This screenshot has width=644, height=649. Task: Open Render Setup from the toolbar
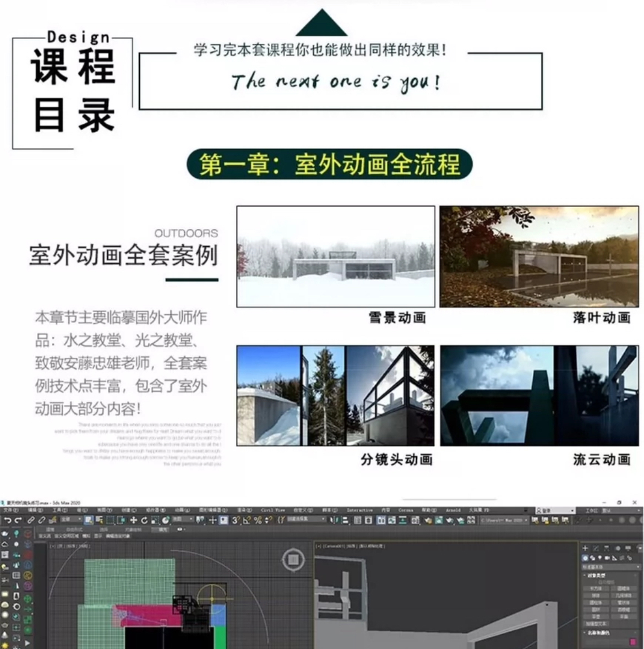click(428, 520)
